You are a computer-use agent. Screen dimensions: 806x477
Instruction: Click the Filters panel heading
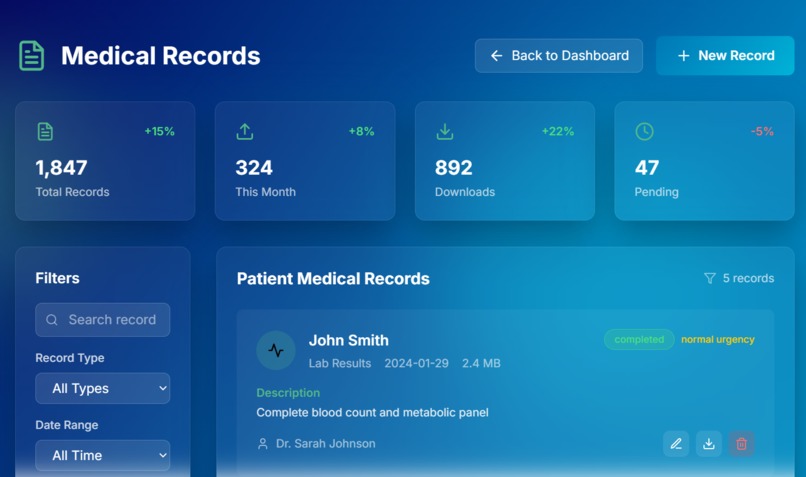pyautogui.click(x=58, y=278)
